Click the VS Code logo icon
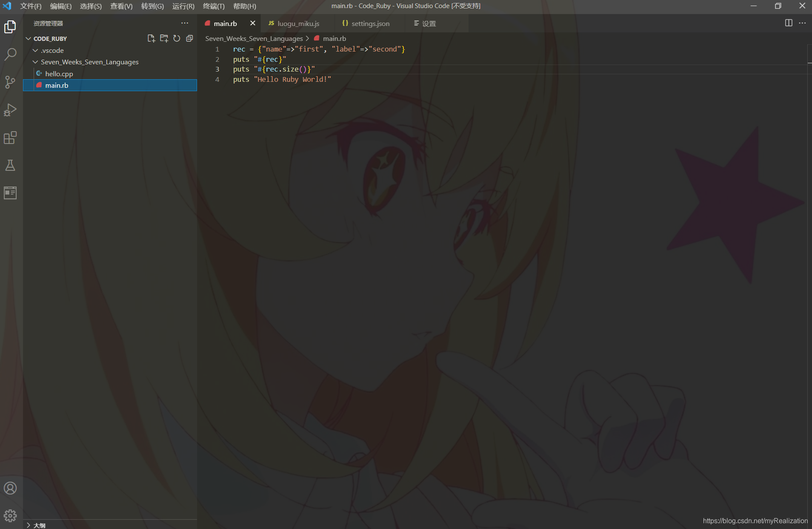The height and width of the screenshot is (529, 812). 7,6
